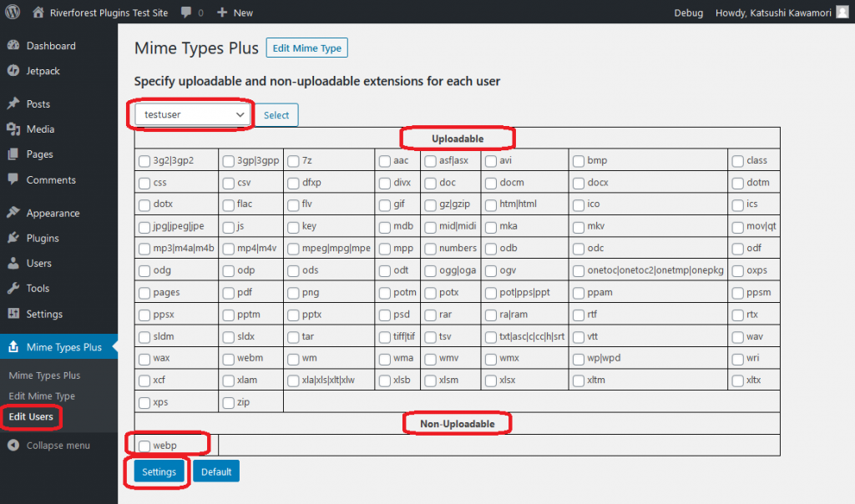Tick the zip extension checkbox

click(229, 402)
